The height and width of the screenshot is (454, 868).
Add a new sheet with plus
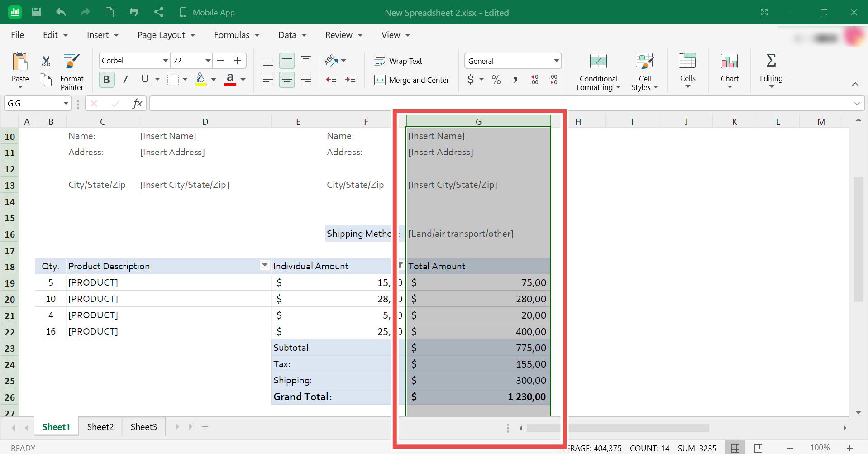[205, 427]
